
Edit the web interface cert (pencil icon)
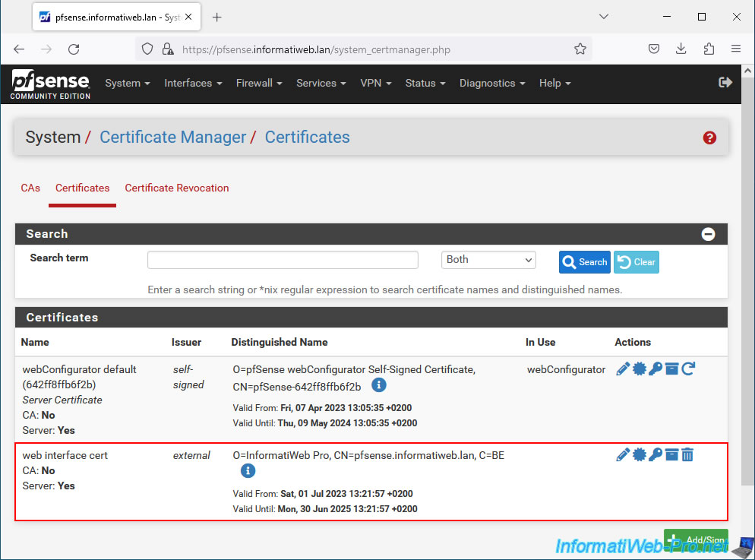[x=623, y=454]
